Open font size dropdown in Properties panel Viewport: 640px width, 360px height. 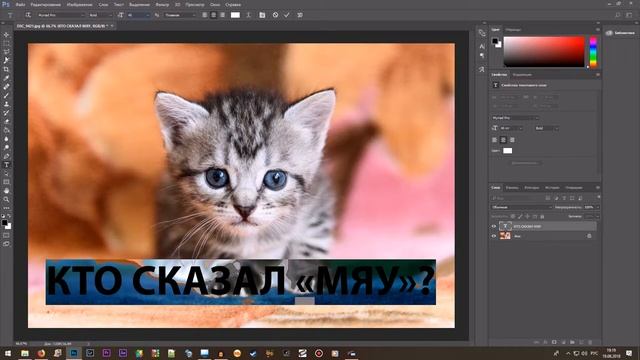pos(511,128)
